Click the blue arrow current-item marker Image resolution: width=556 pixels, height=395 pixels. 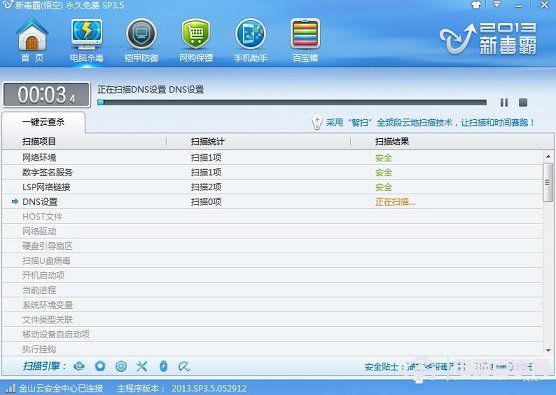(15, 201)
